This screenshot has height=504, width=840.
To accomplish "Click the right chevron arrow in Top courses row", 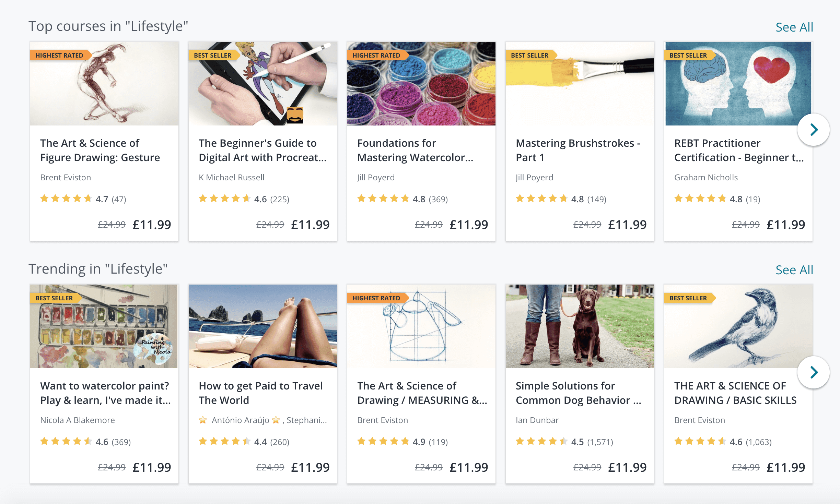I will coord(814,130).
